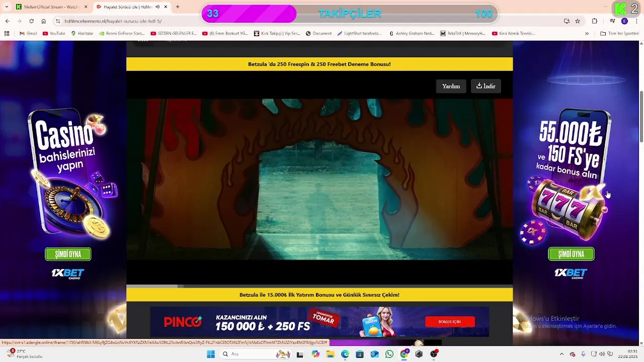This screenshot has height=362, width=644.
Task: Click the video player frame
Action: coord(319,179)
